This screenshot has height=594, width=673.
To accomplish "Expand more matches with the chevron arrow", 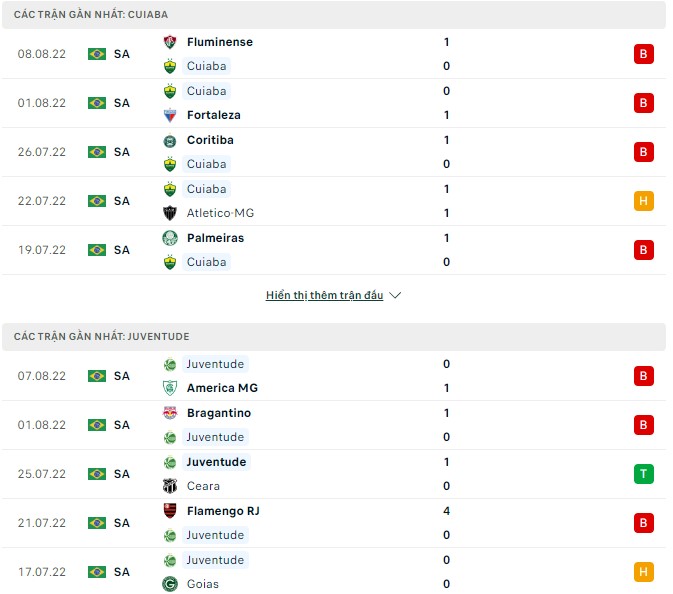I will [x=395, y=296].
